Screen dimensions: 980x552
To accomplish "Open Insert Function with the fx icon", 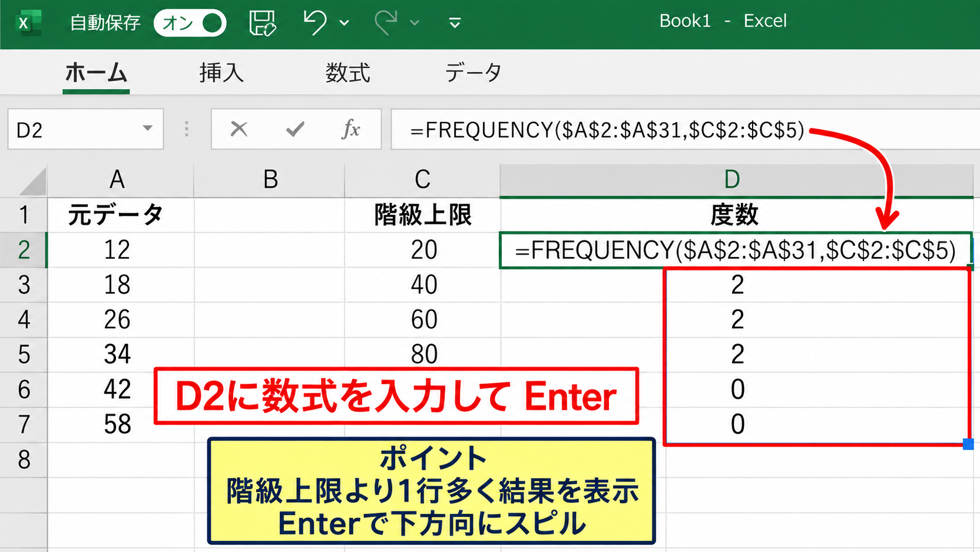I will (x=351, y=128).
